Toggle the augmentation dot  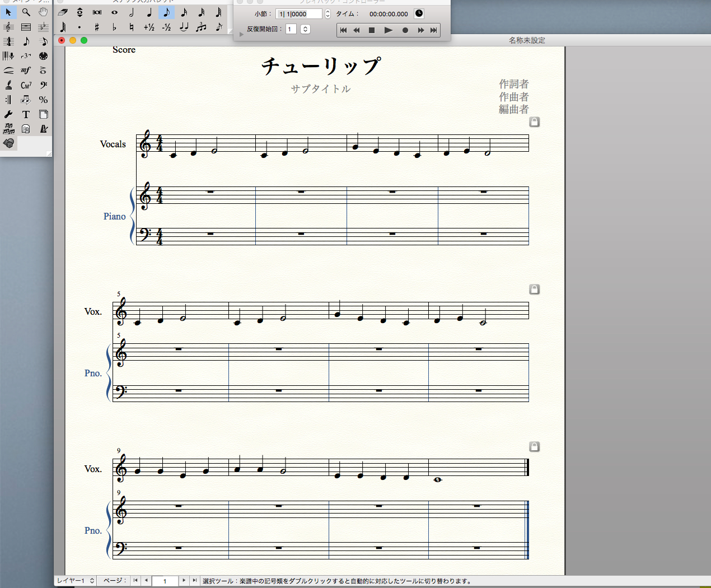(79, 27)
